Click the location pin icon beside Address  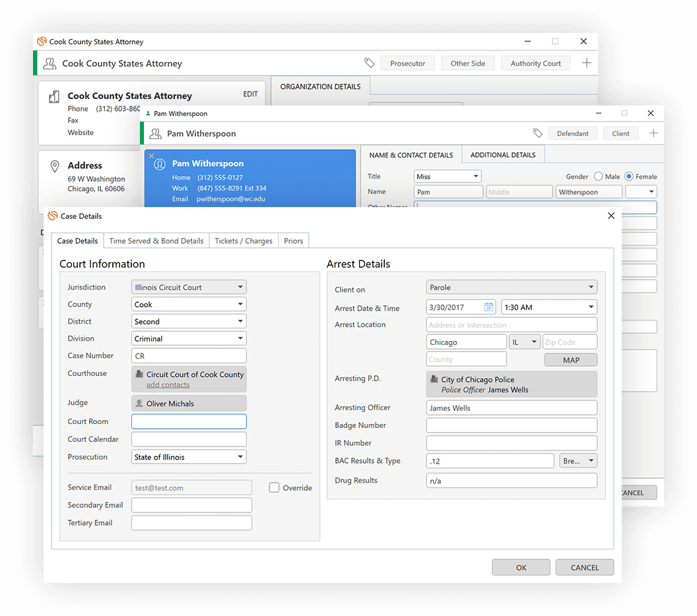pos(55,166)
